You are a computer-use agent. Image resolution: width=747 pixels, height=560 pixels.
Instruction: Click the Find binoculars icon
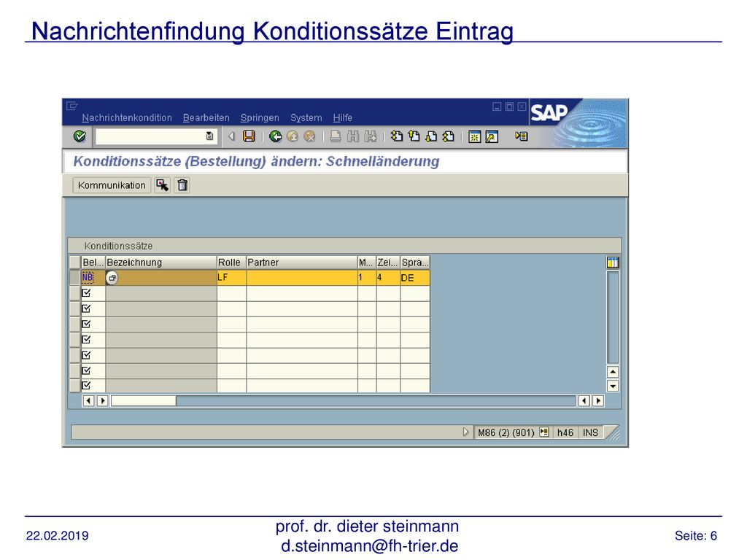353,136
